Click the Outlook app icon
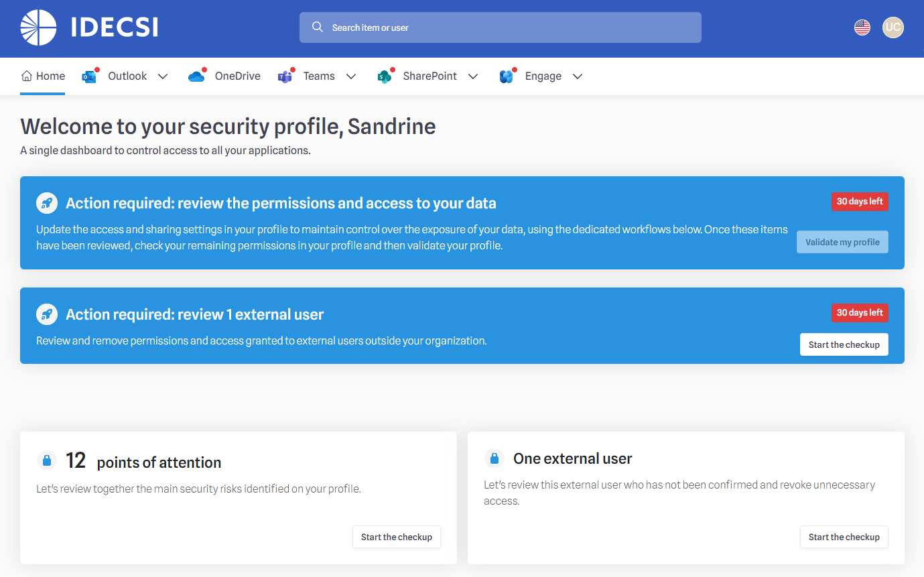Viewport: 924px width, 577px height. (89, 76)
